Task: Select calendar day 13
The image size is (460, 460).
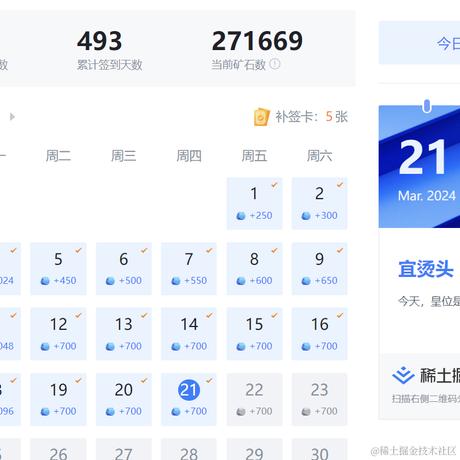Action: click(x=124, y=334)
